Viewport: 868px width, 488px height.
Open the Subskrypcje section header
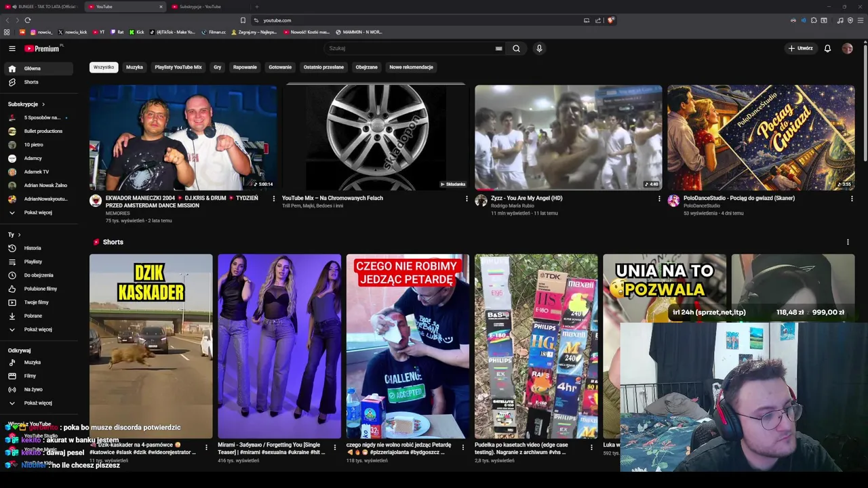coord(26,104)
